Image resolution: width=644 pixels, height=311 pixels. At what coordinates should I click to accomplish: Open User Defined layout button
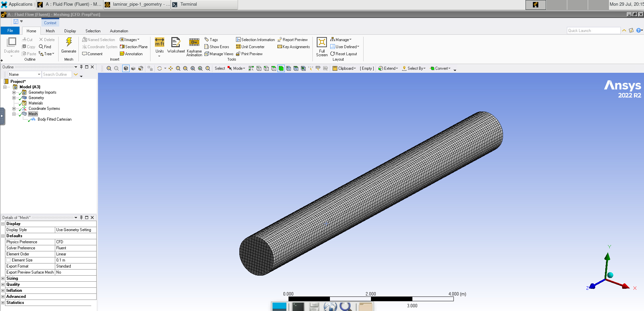click(345, 47)
